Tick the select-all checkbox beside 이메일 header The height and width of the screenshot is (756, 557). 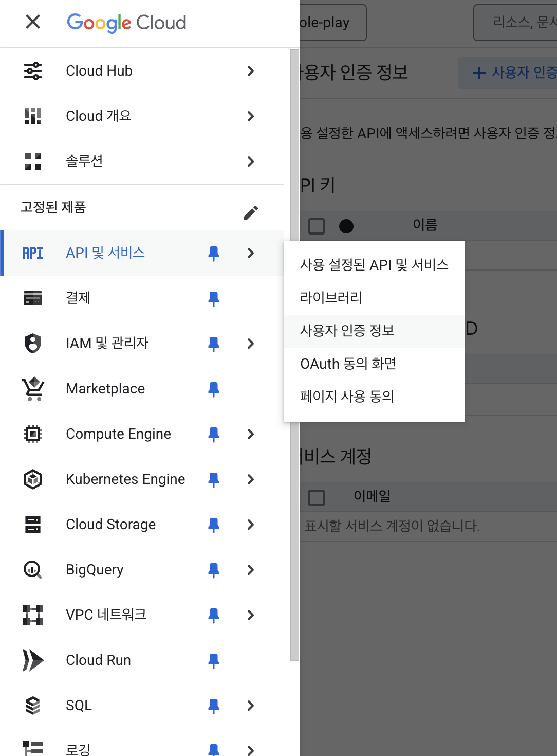[x=317, y=497]
